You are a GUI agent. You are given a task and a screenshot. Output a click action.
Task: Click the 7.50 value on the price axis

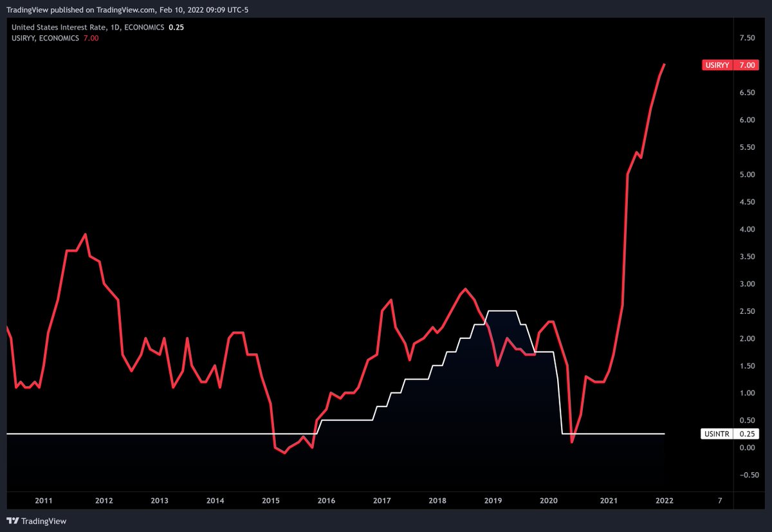pos(747,39)
